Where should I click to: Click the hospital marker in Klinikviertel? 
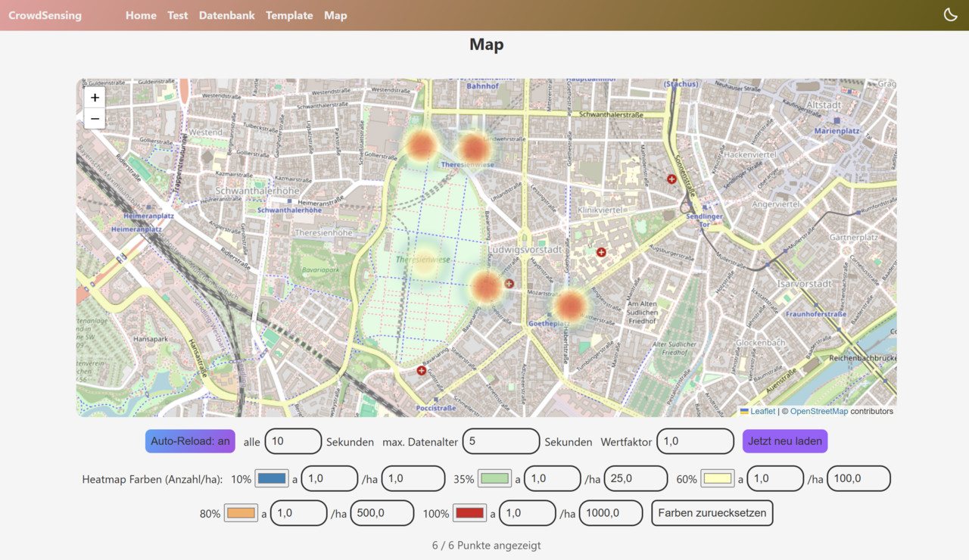click(x=601, y=252)
